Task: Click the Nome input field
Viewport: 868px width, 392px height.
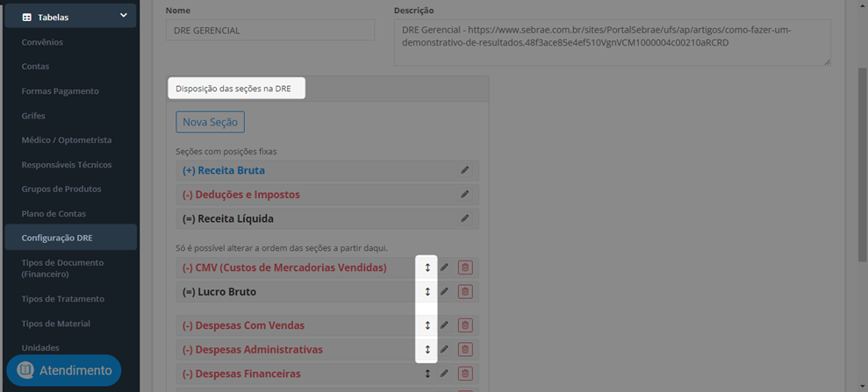Action: pos(270,31)
